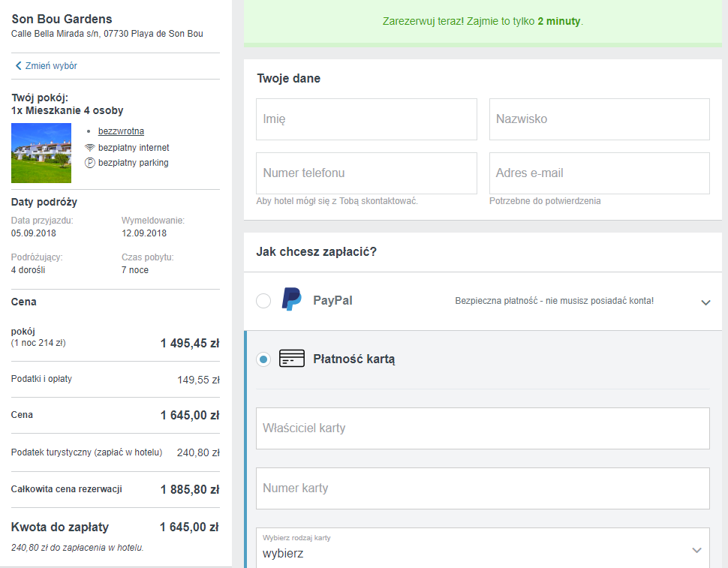Focus the Numer karty field
The image size is (728, 568).
(x=483, y=488)
